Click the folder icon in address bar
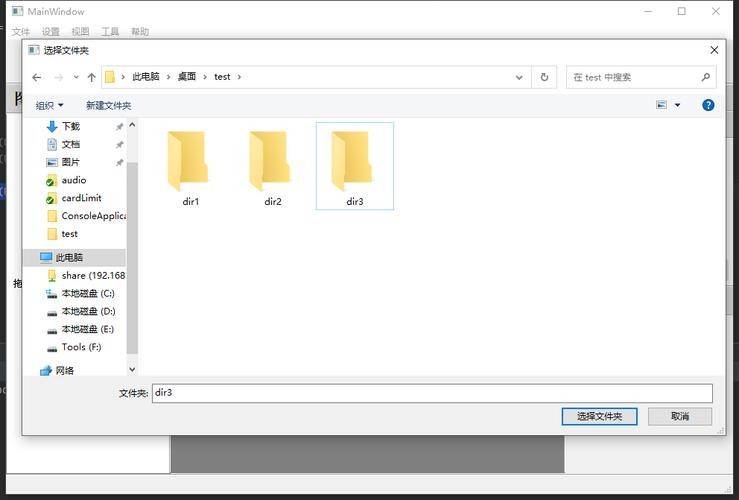 [x=110, y=77]
